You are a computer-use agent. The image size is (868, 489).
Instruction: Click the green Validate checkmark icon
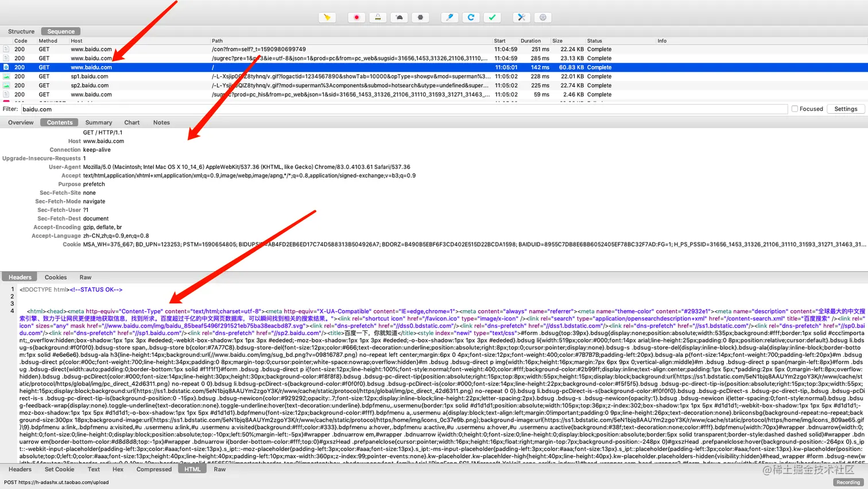click(492, 17)
